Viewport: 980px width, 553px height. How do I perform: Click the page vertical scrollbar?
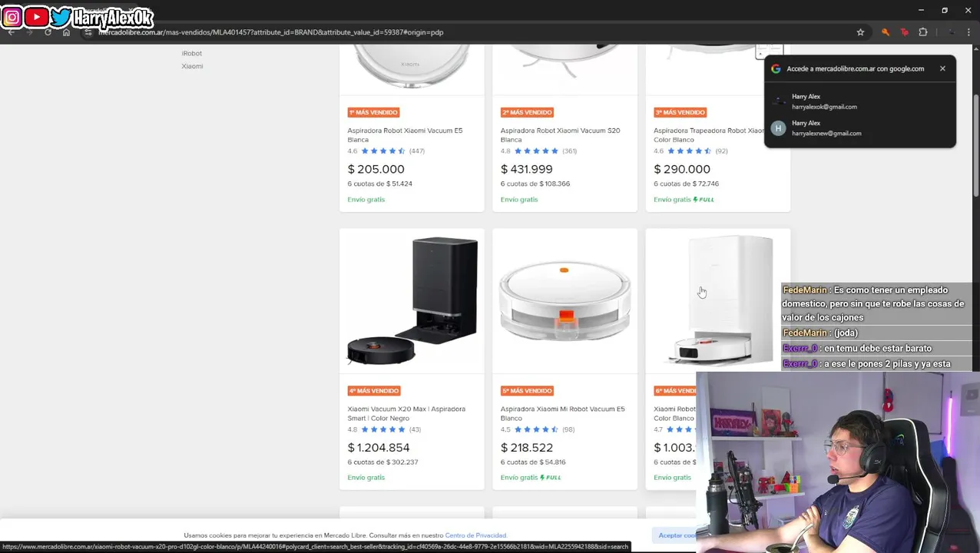pos(975,292)
